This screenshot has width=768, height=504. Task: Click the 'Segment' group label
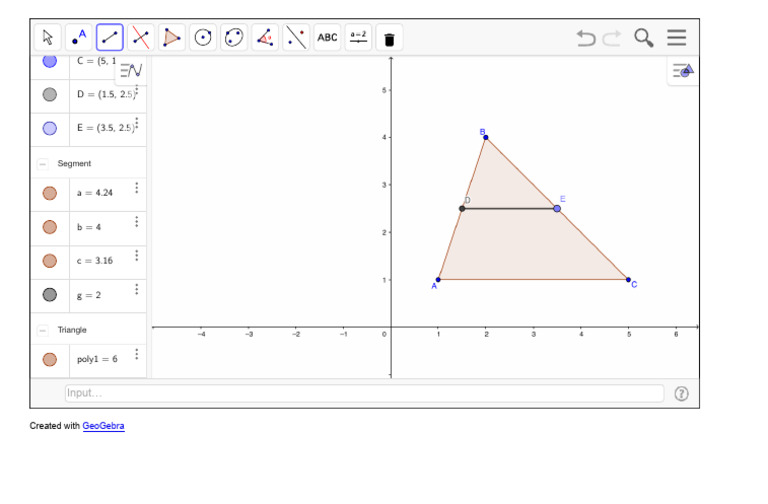(74, 164)
